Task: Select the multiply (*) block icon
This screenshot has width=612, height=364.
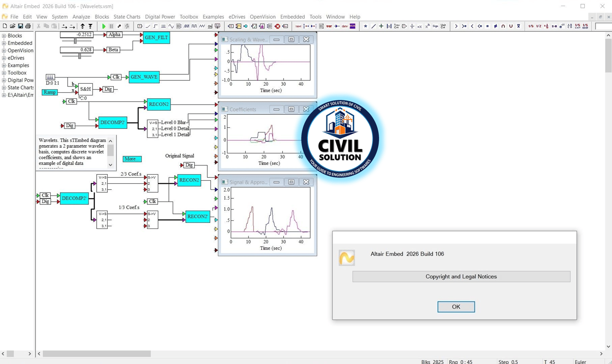Action: (x=366, y=26)
